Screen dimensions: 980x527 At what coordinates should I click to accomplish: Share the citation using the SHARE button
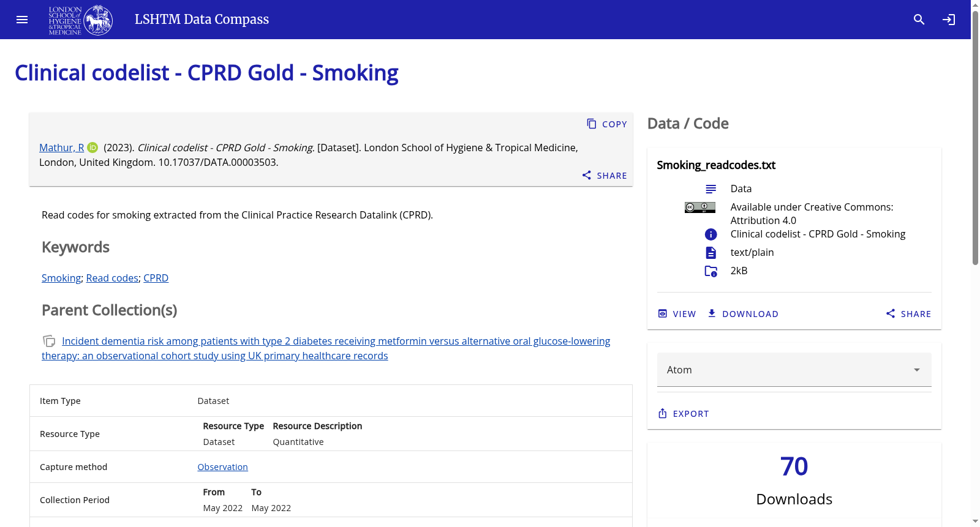tap(605, 175)
